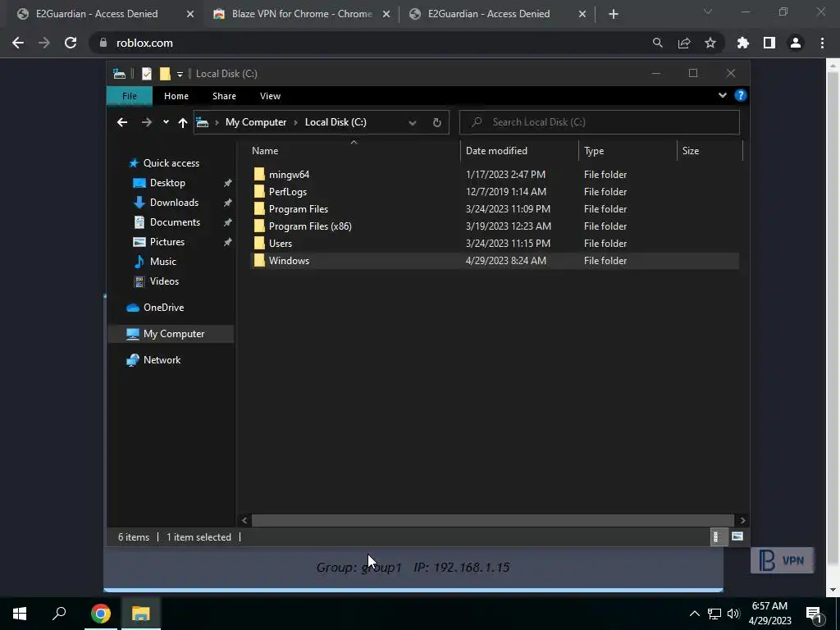Image resolution: width=840 pixels, height=630 pixels.
Task: Open Downloads in the navigation pane
Action: [x=174, y=203]
